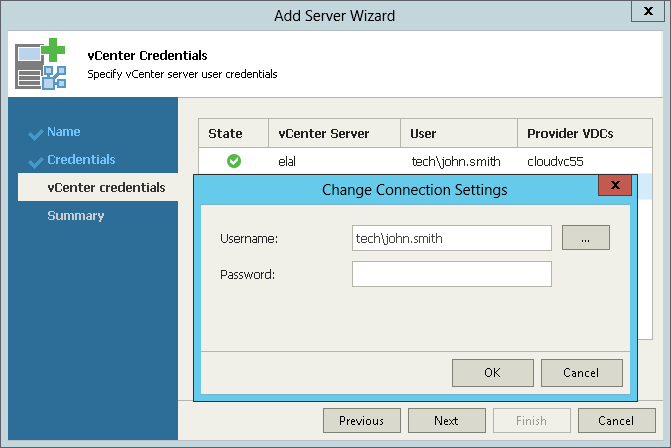The height and width of the screenshot is (448, 671).
Task: Open credentials browse button with ellipsis
Action: click(585, 237)
